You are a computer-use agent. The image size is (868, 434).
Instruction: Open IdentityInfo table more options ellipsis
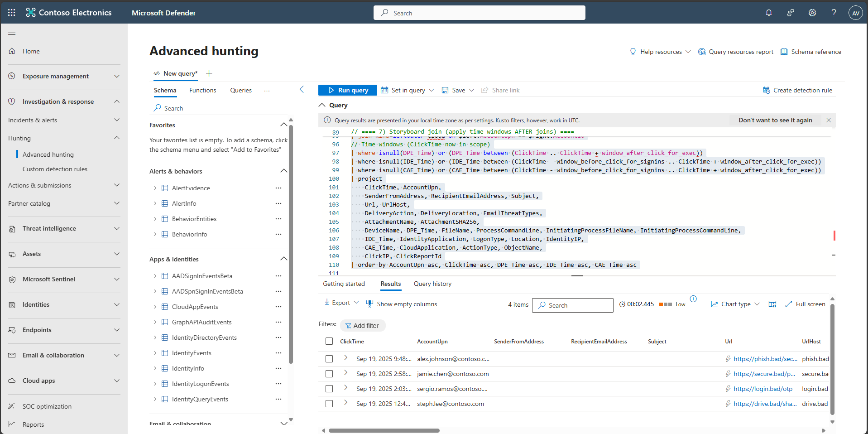pyautogui.click(x=278, y=368)
